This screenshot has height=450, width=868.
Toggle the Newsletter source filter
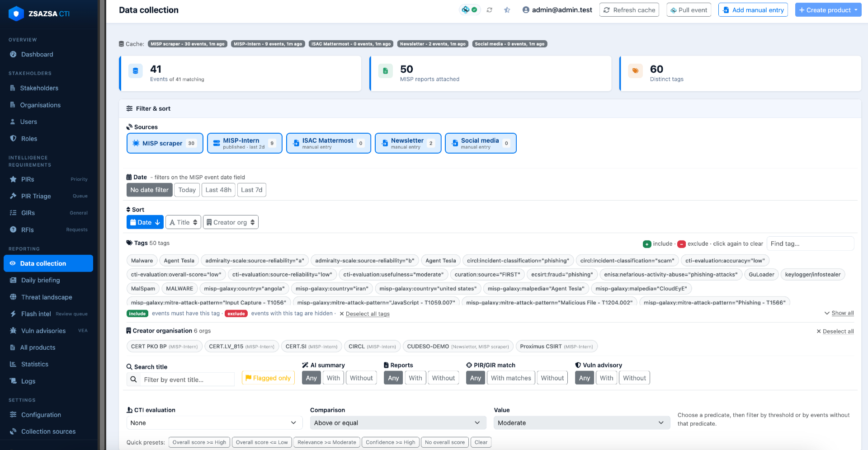(408, 143)
